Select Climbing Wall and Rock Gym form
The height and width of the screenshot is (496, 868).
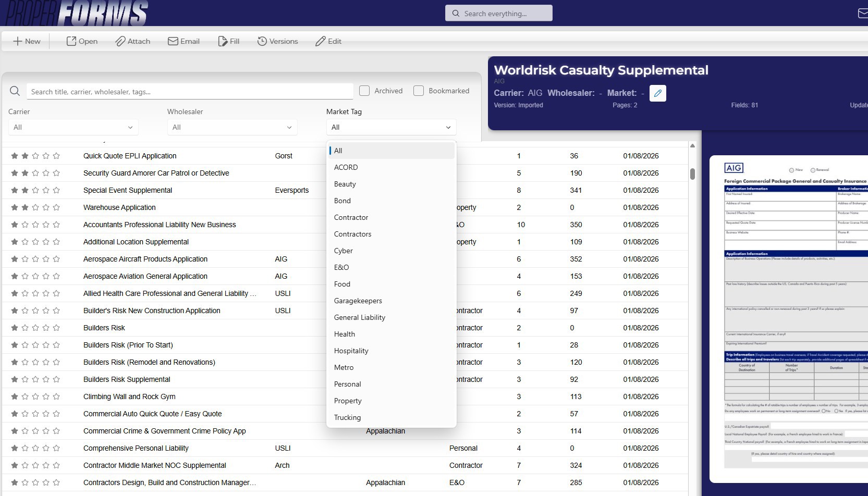coord(129,396)
